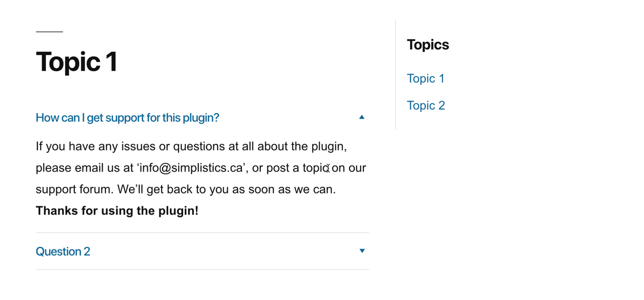Go to Topic 2 in the Topics sidebar
The height and width of the screenshot is (300, 644).
[426, 106]
